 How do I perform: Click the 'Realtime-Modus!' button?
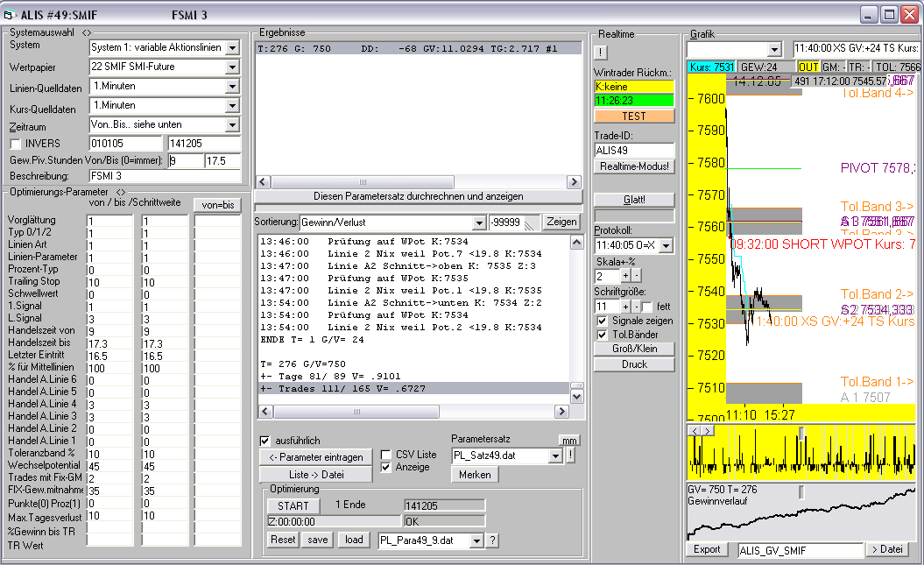pyautogui.click(x=634, y=166)
